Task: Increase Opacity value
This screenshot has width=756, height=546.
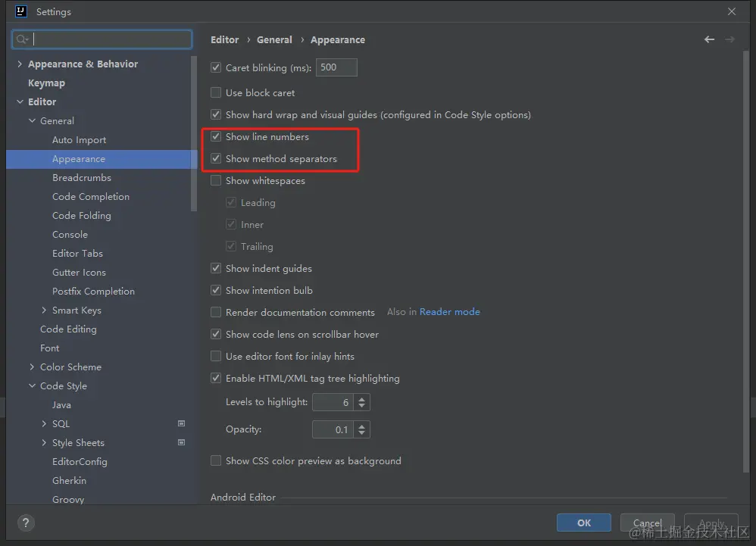Action: (361, 425)
